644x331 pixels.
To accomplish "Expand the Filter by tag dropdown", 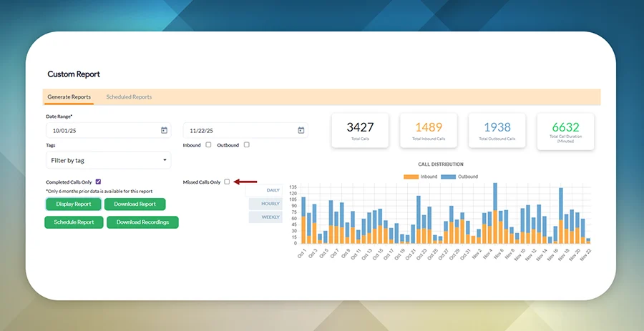I will click(x=108, y=160).
